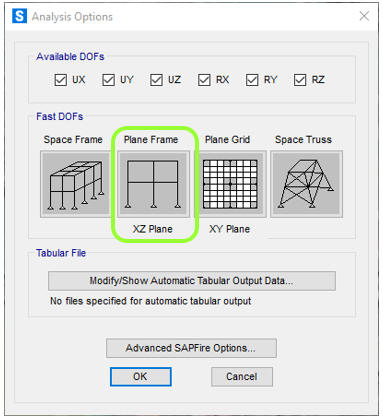Click the Space Truss text label
Viewport: 383px width, 419px height.
303,139
